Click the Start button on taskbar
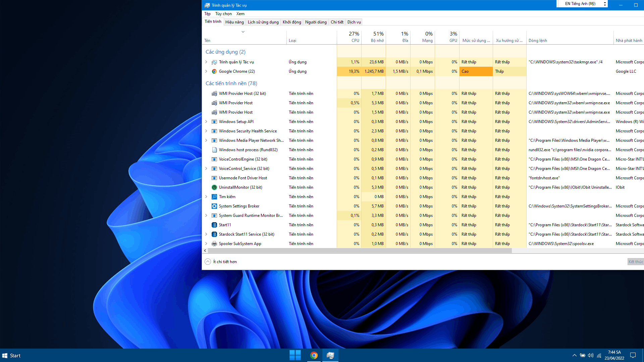644x362 pixels. click(11, 356)
